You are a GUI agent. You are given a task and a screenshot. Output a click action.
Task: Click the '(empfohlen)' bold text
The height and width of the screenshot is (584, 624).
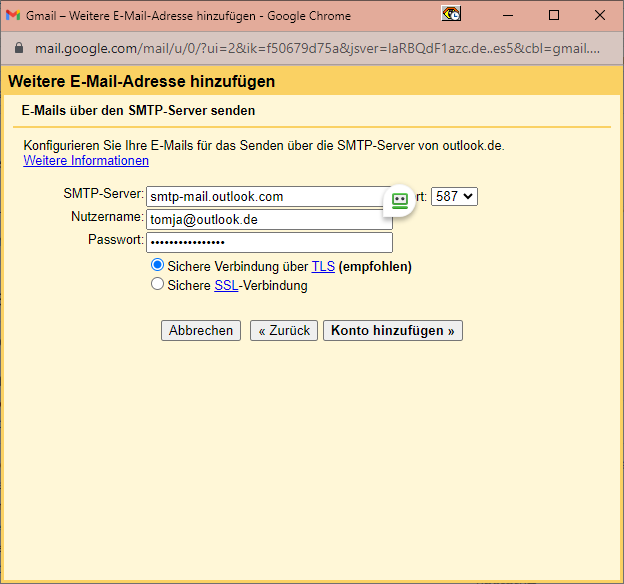coord(375,266)
